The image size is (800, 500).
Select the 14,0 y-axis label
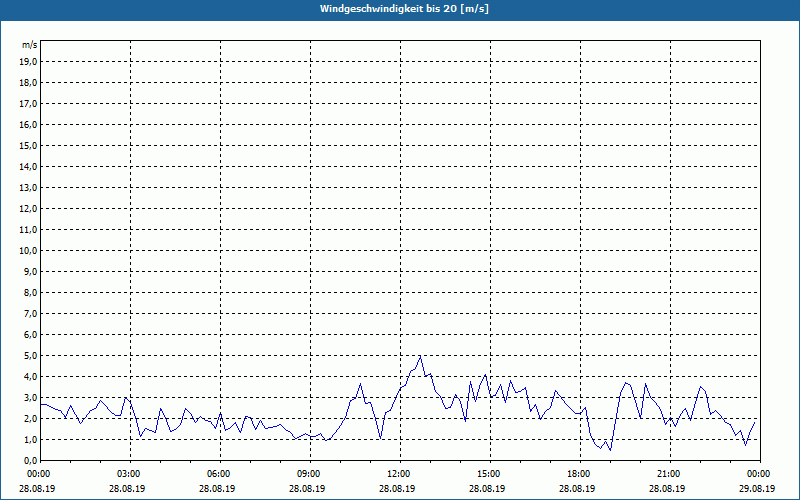(x=29, y=166)
